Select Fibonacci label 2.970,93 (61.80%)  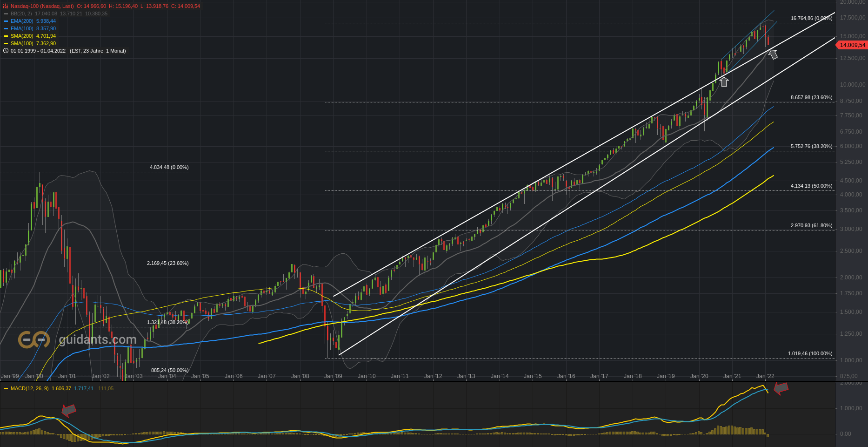811,226
